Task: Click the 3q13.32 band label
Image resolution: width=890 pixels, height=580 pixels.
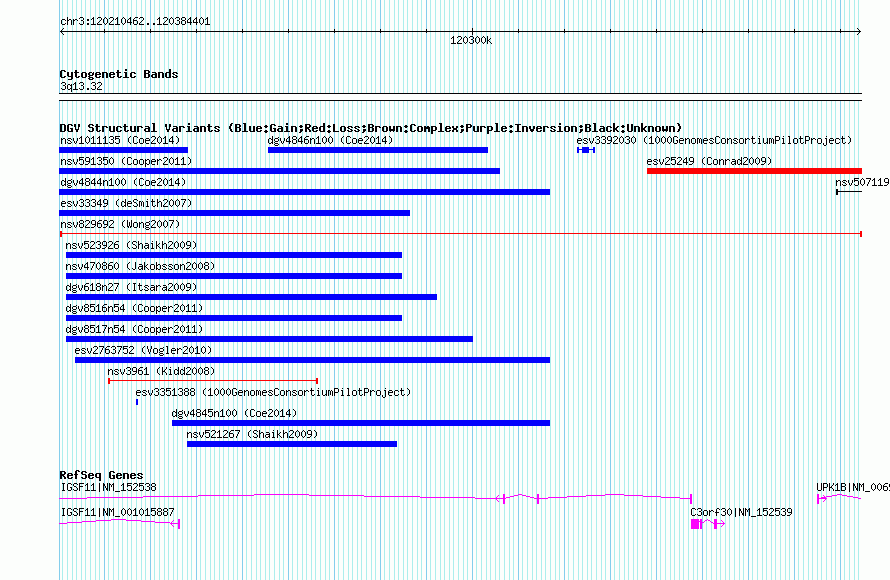Action: (x=81, y=86)
